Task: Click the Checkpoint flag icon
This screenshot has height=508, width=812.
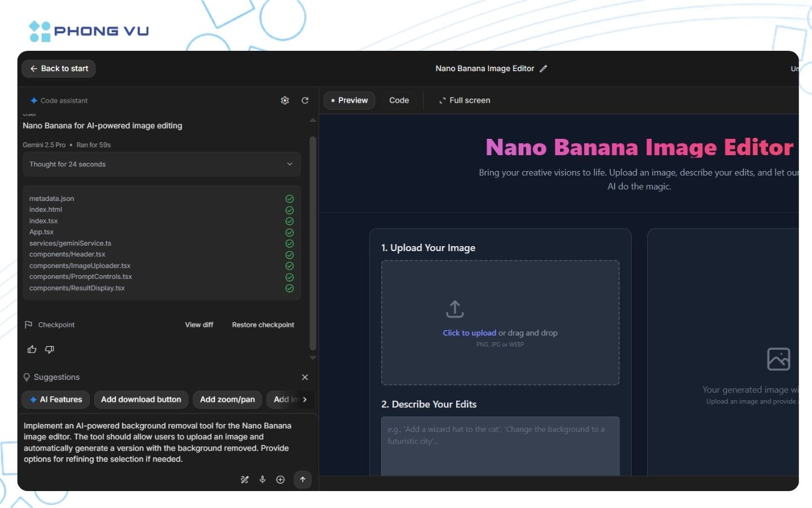Action: 28,325
